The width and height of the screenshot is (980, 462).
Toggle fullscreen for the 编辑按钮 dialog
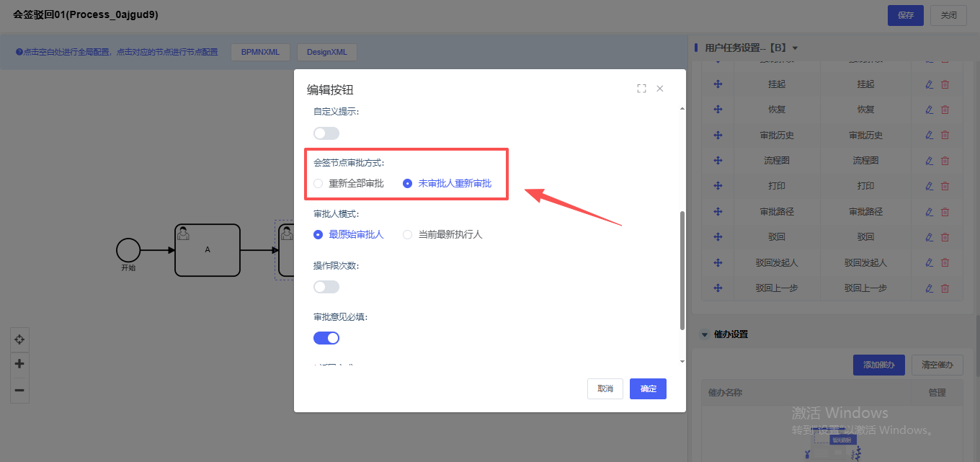click(641, 89)
